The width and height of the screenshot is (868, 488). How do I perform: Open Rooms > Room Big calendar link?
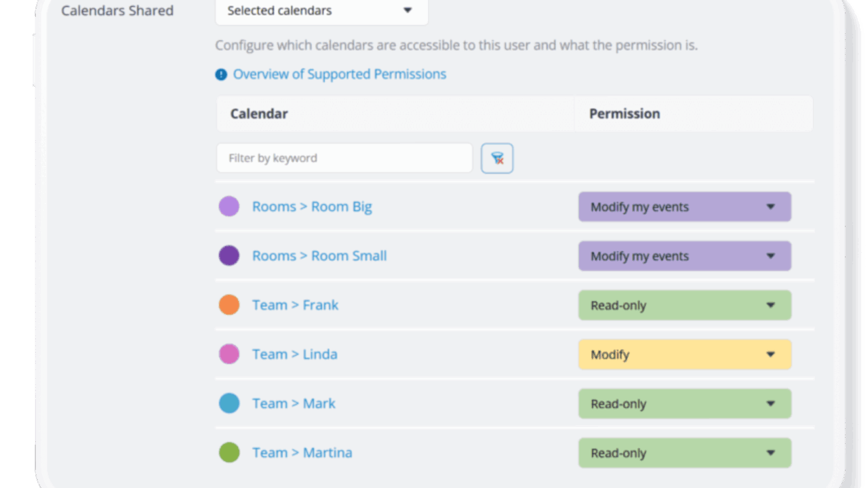(312, 207)
